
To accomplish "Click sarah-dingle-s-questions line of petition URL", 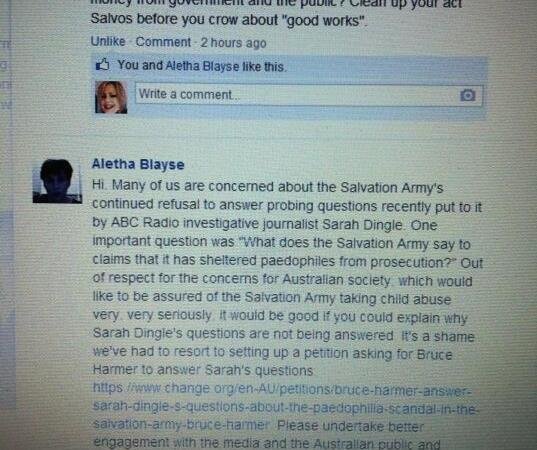I will [x=284, y=408].
